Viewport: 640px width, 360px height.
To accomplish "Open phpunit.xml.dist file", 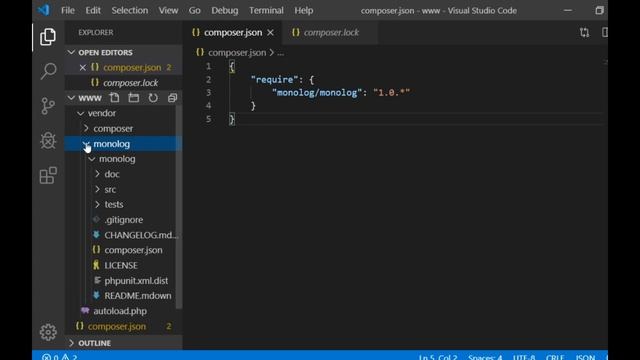I will pos(136,280).
